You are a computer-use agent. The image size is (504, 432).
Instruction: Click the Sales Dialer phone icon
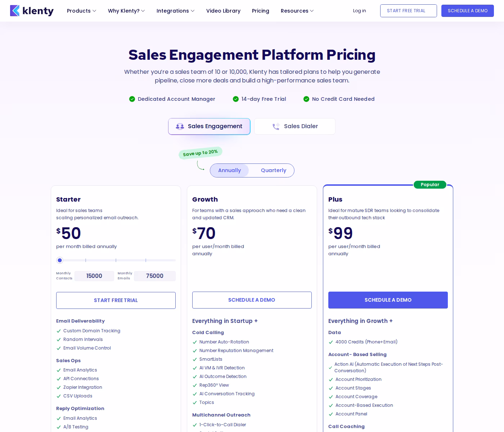click(276, 126)
